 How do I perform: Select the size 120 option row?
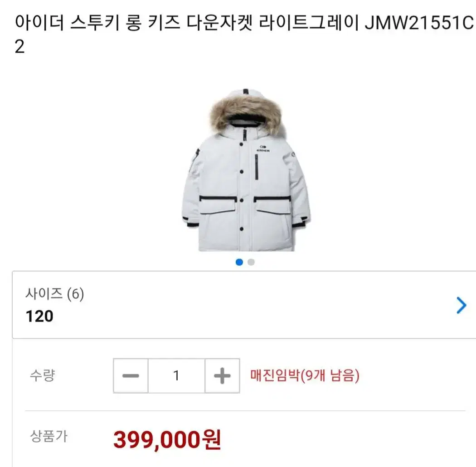click(244, 305)
